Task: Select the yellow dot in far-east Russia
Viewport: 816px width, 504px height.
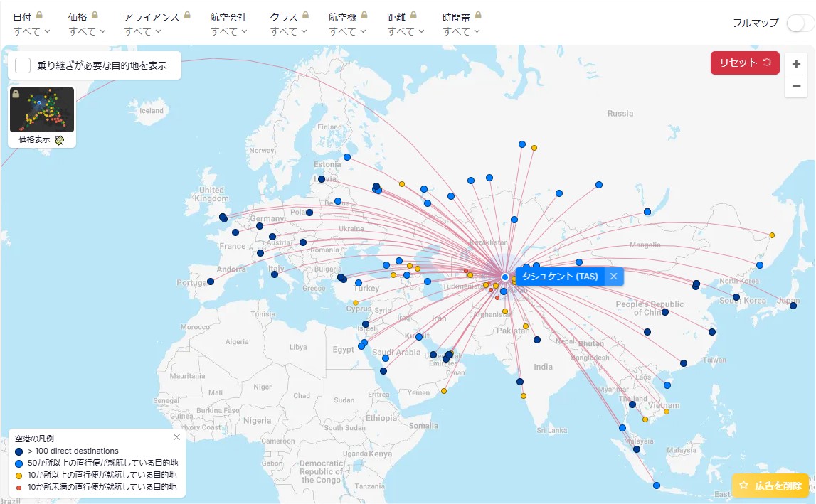Action: click(x=772, y=235)
